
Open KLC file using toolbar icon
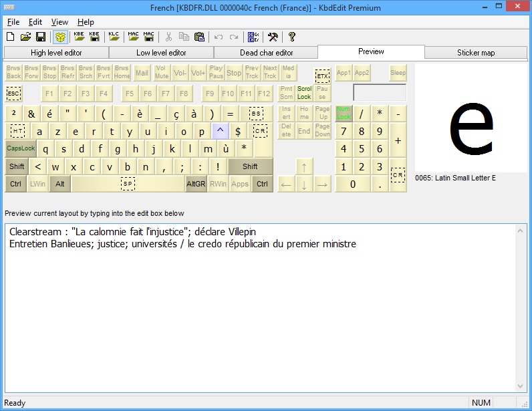114,37
